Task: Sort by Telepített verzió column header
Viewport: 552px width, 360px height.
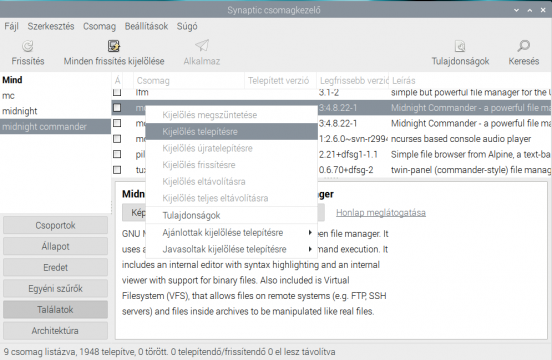Action: point(281,81)
